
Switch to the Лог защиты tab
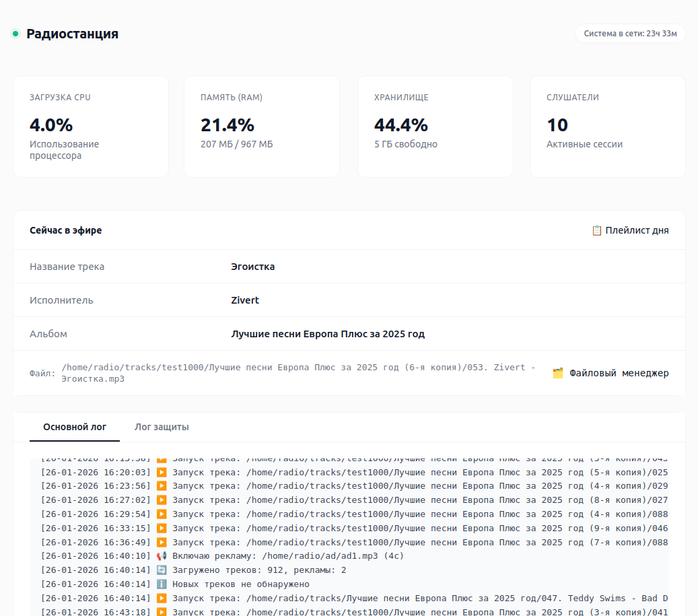coord(162,427)
